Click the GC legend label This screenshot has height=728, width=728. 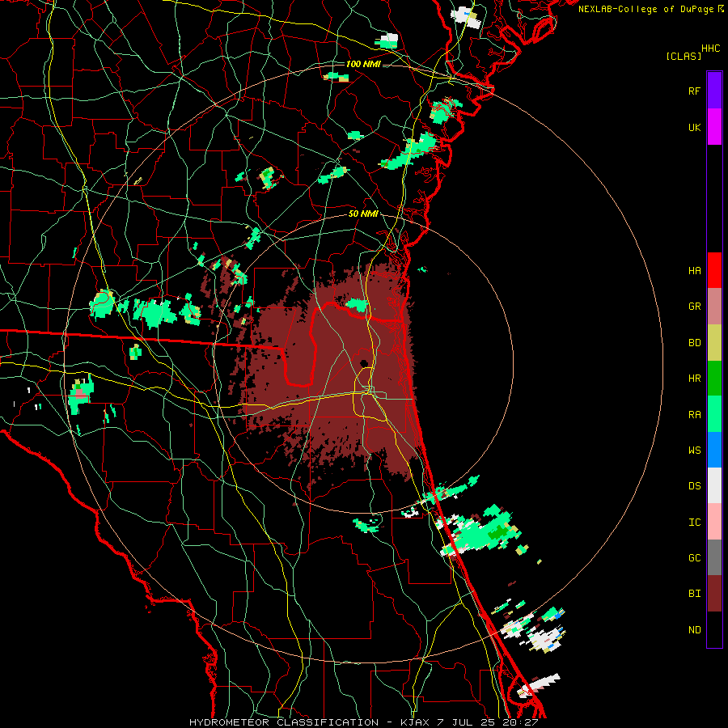pyautogui.click(x=694, y=557)
